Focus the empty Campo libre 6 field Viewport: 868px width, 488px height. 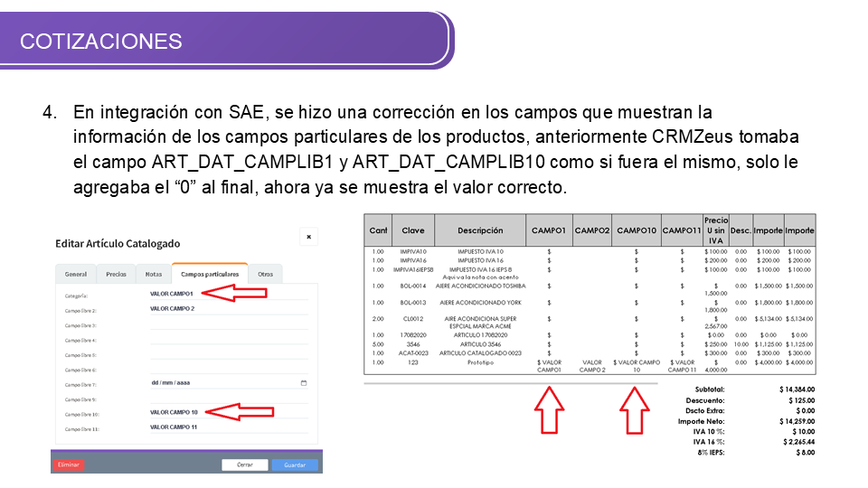229,369
